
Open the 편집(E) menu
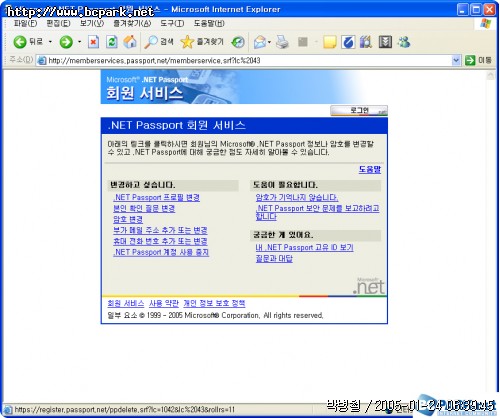point(58,23)
